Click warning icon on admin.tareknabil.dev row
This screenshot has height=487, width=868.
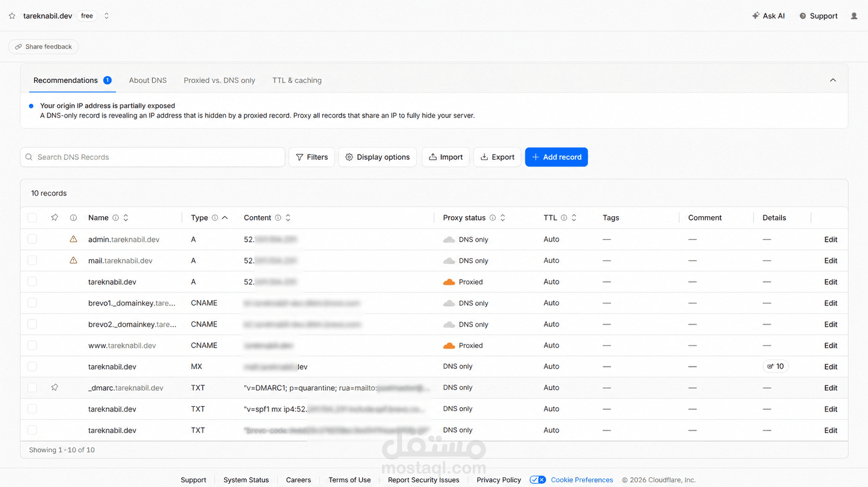(73, 239)
